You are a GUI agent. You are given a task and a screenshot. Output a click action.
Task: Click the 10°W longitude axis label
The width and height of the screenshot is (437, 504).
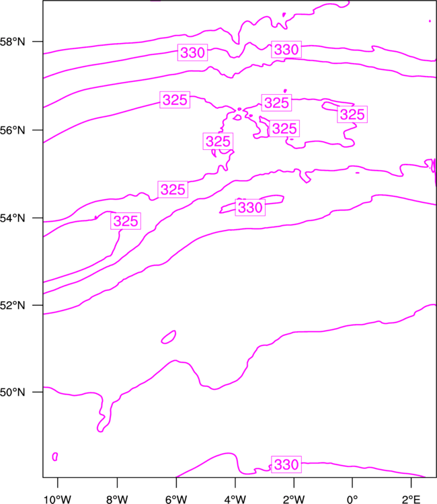58,499
